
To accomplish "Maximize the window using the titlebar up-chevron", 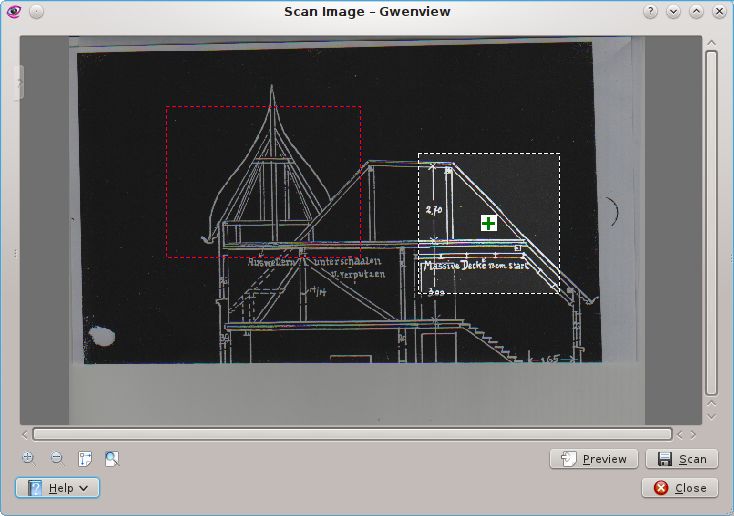I will click(696, 11).
